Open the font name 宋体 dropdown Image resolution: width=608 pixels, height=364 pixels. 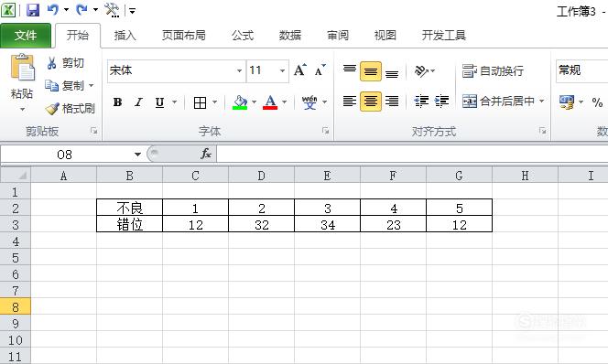point(239,70)
